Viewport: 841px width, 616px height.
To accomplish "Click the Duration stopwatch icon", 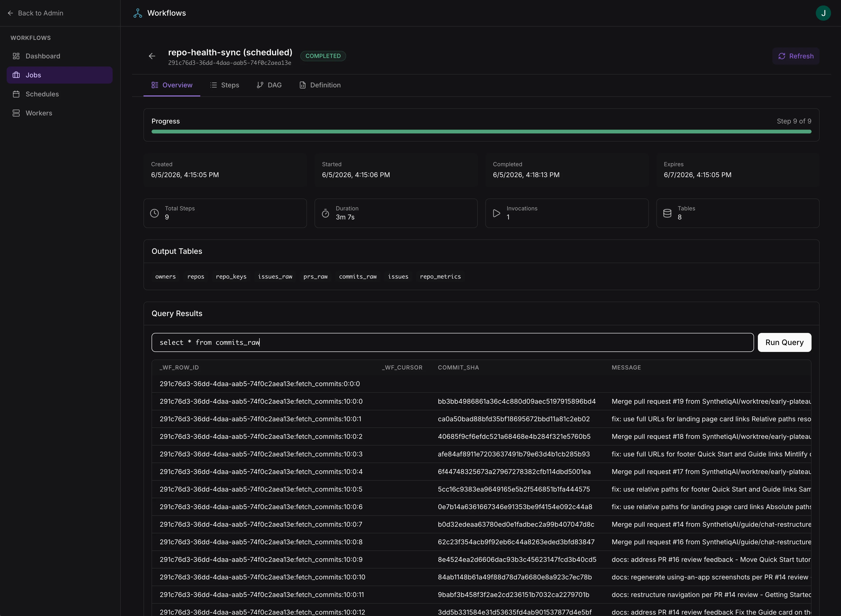I will (x=325, y=213).
